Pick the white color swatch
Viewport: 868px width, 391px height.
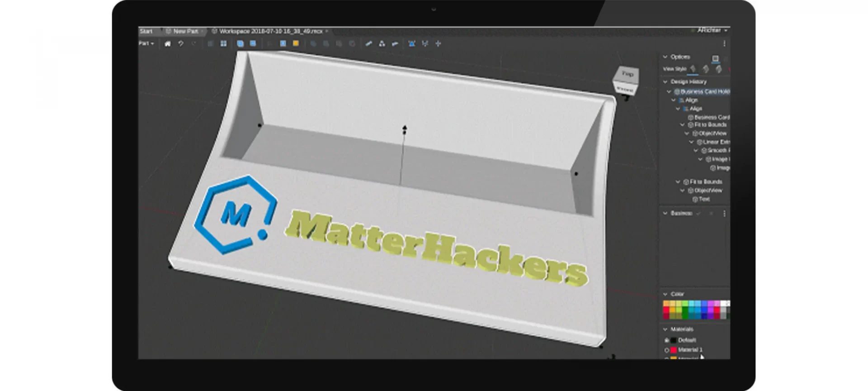pyautogui.click(x=724, y=303)
